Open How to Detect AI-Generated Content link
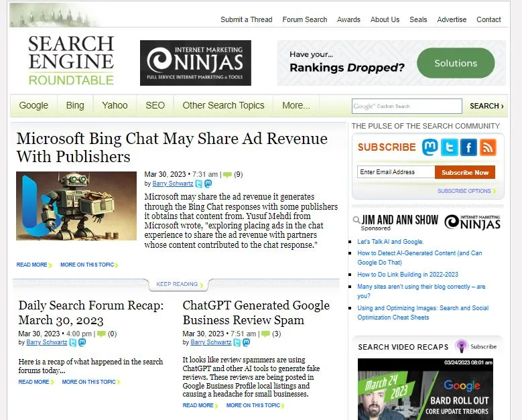 coord(419,258)
